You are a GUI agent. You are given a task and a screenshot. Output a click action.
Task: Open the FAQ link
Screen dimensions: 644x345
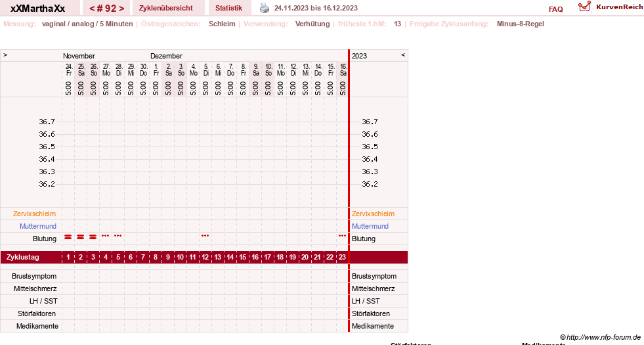coord(555,9)
